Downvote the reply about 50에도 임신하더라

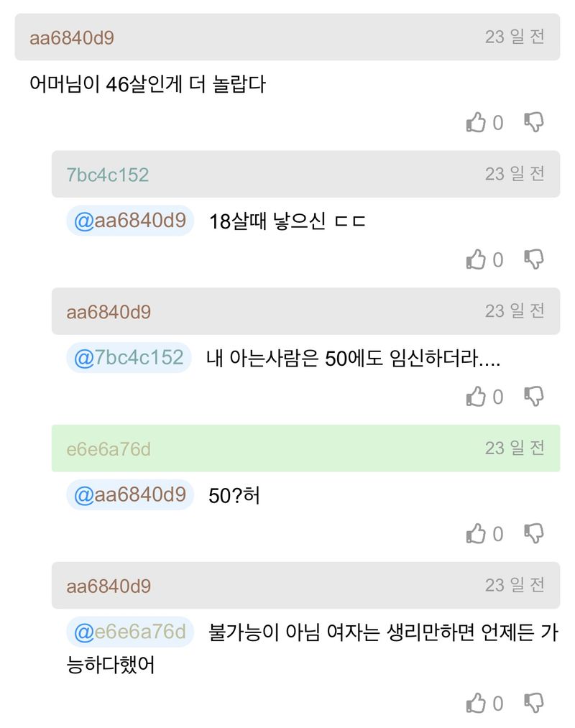[x=534, y=397]
